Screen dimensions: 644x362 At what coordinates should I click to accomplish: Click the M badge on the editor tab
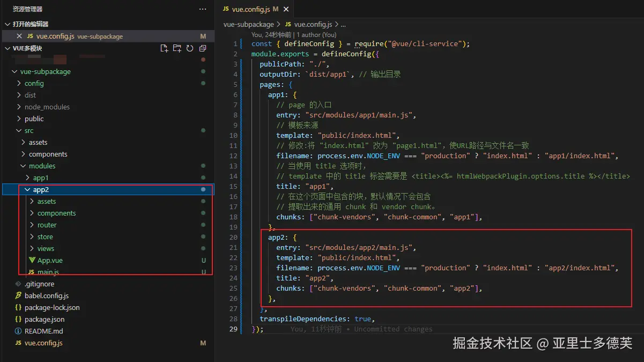[276, 9]
